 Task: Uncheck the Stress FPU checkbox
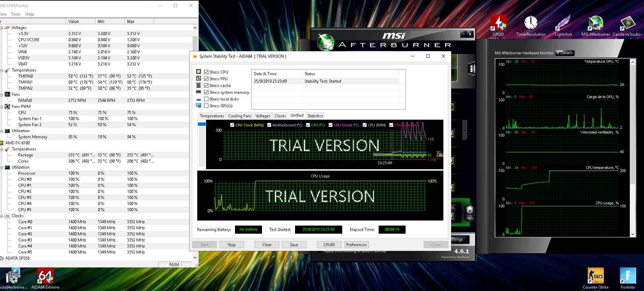tap(206, 79)
